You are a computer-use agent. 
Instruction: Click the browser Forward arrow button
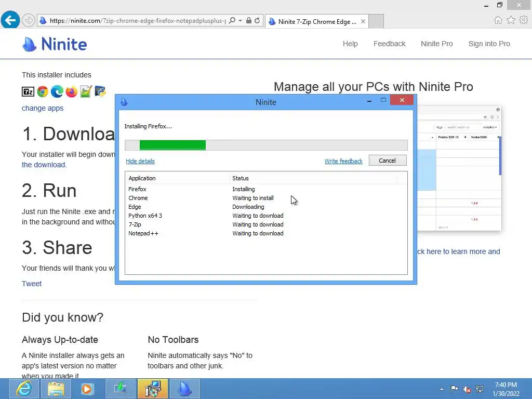click(x=29, y=21)
